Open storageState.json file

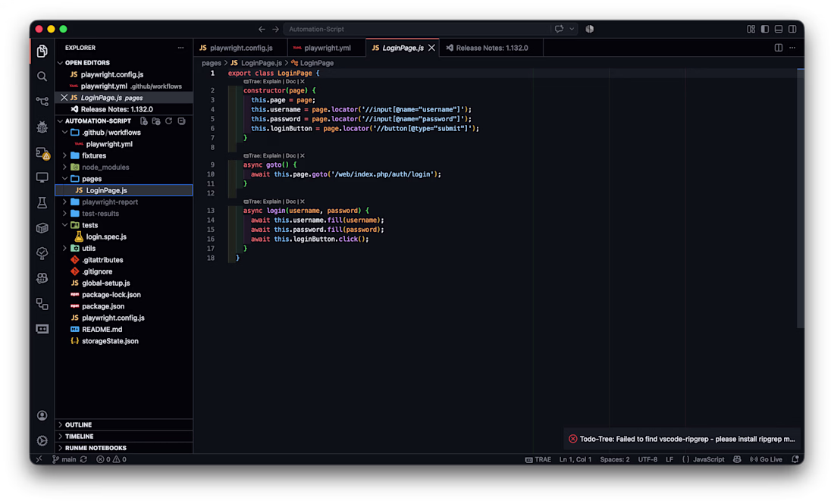110,341
